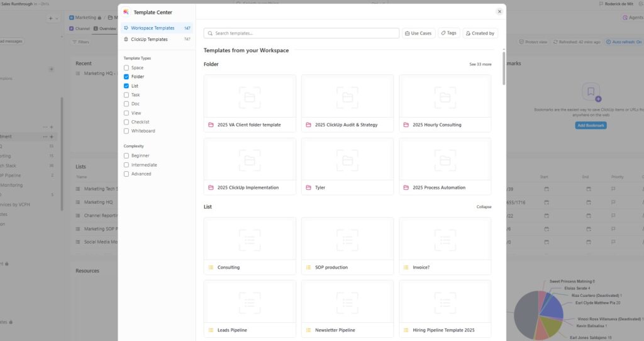Click list icon beside Leads Pipeline template
Viewport: 644px width, 341px height.
click(211, 330)
